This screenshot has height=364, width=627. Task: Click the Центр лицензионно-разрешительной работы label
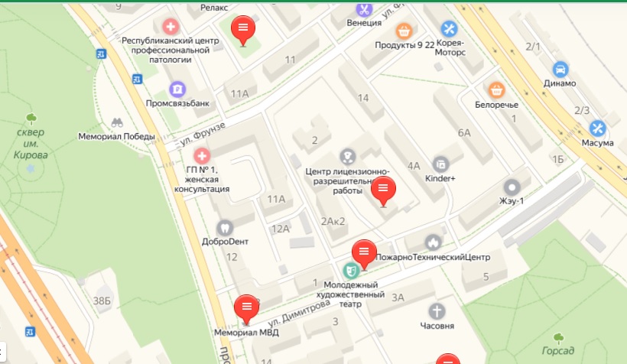[x=347, y=180]
